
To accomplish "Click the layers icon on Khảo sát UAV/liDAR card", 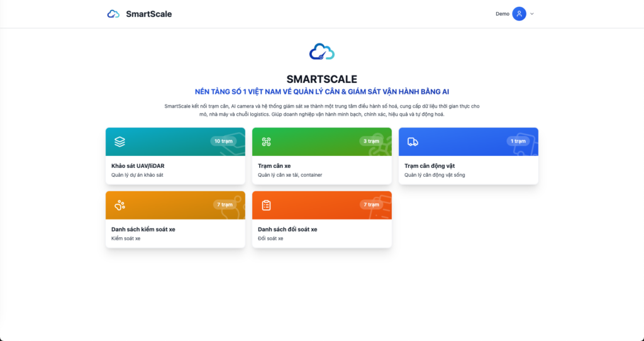I will [x=119, y=142].
